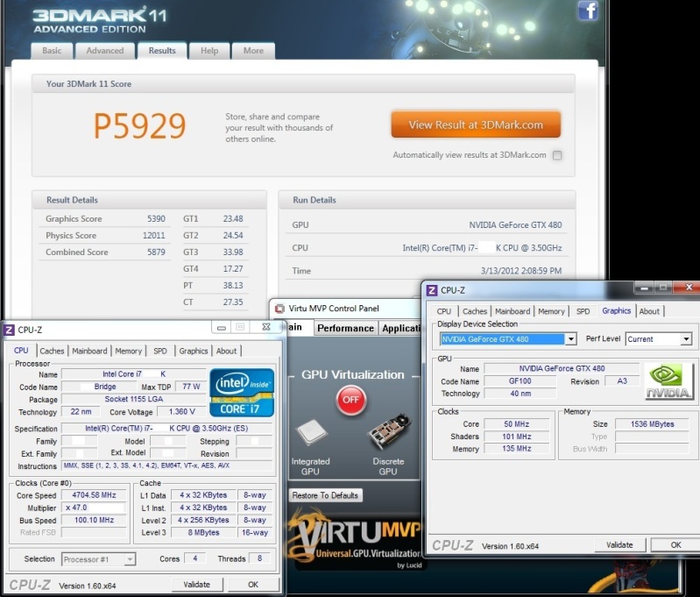Open Mainboard tab in left CPU-Z window
This screenshot has width=700, height=597.
89,352
